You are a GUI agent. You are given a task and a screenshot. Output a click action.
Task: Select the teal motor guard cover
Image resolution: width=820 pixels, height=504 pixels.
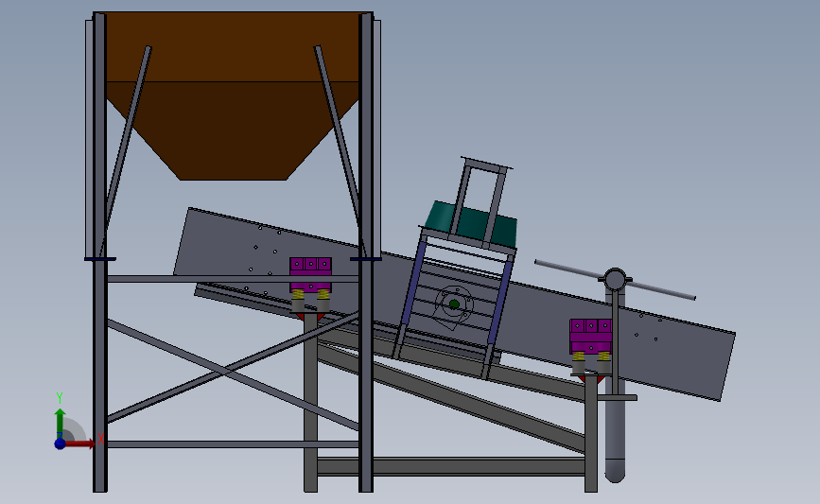[x=471, y=224]
